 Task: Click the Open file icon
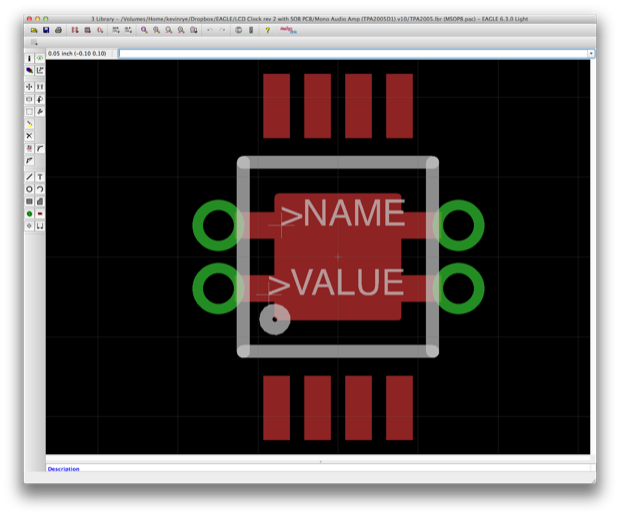point(34,30)
